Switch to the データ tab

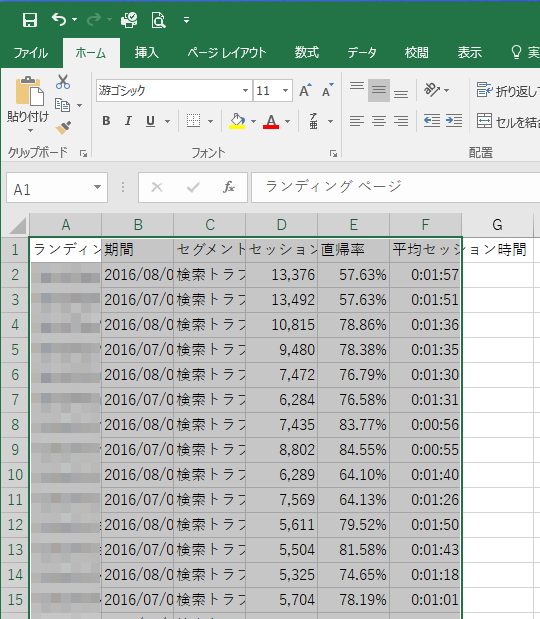click(x=362, y=53)
